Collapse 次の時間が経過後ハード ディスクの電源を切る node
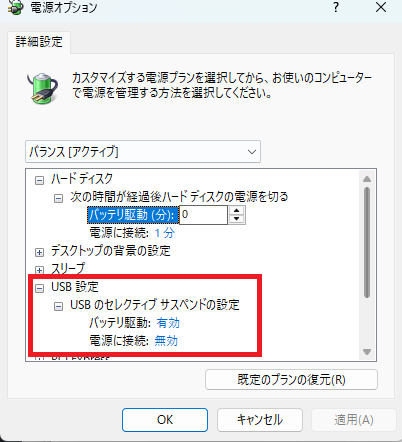The width and height of the screenshot is (402, 442). coord(58,199)
